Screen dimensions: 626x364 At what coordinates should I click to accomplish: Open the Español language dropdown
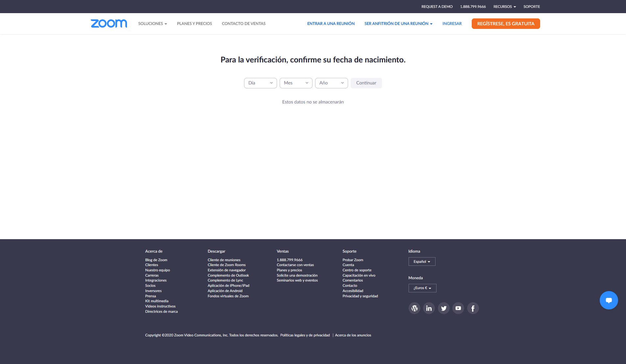(x=422, y=262)
